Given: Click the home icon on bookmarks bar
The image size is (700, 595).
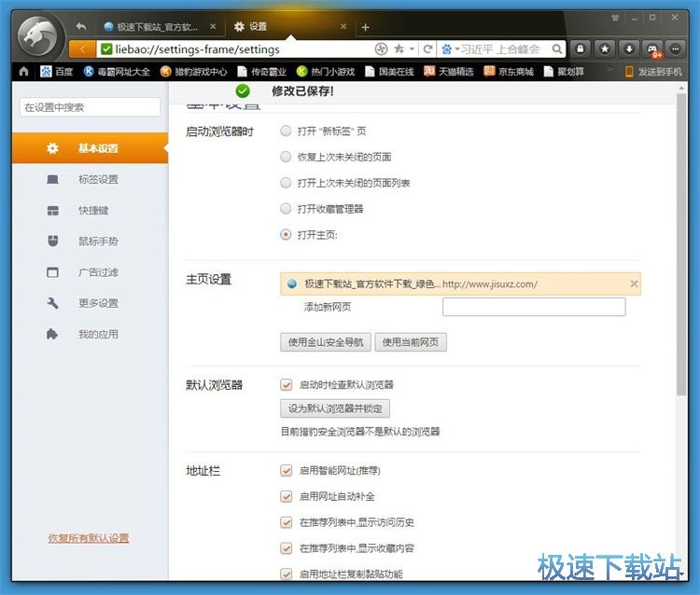Looking at the screenshot, I should [23, 72].
